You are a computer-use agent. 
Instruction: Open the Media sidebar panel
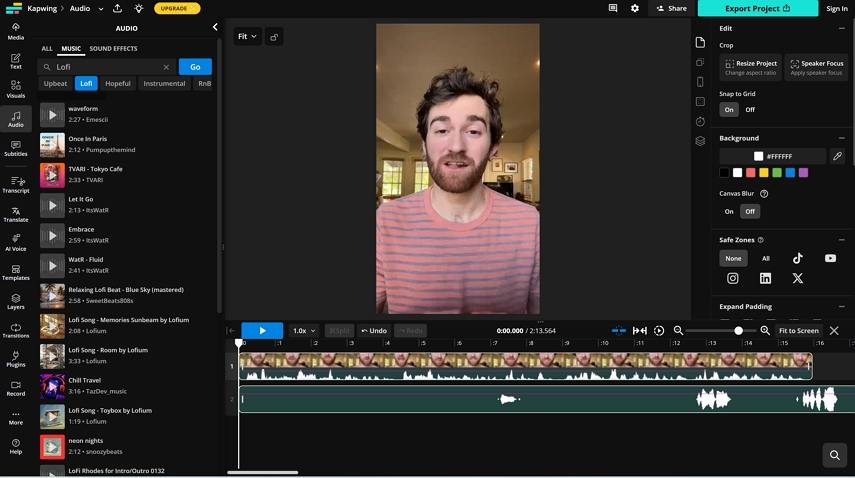pyautogui.click(x=15, y=32)
